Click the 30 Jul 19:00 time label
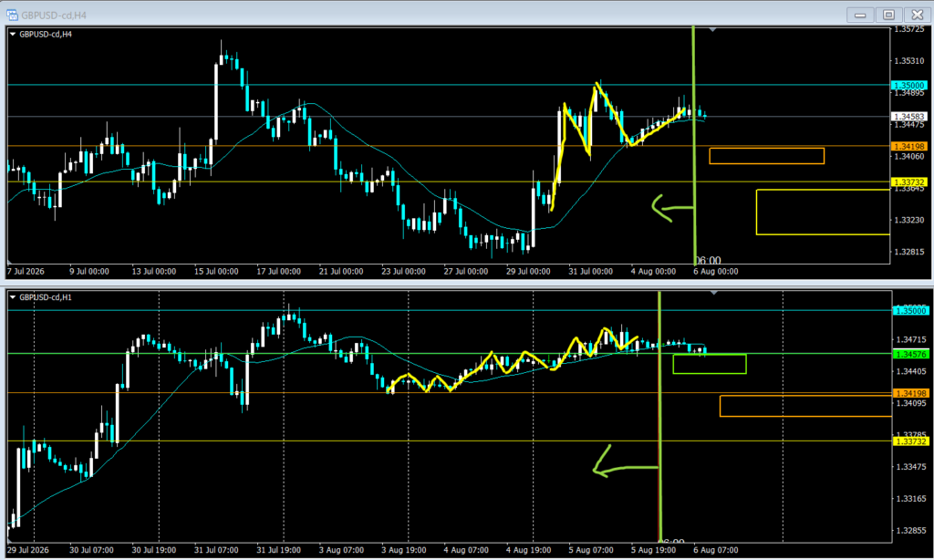934x560 pixels. click(153, 550)
